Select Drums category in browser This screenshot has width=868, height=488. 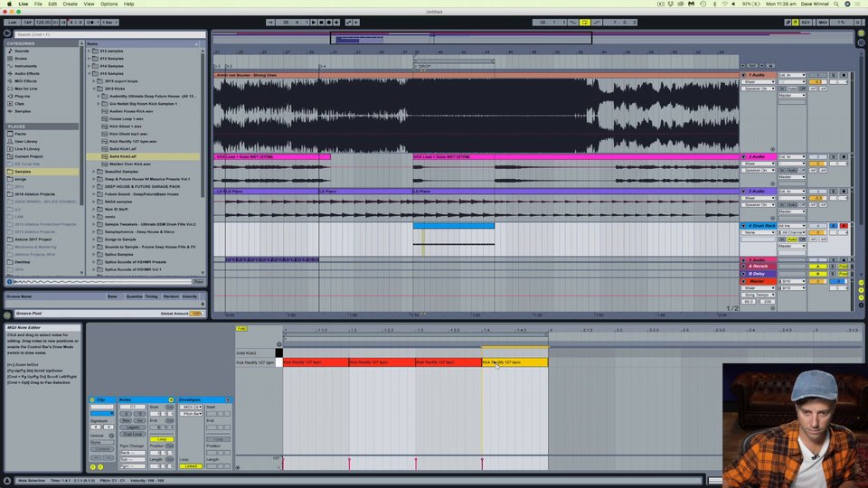point(21,58)
